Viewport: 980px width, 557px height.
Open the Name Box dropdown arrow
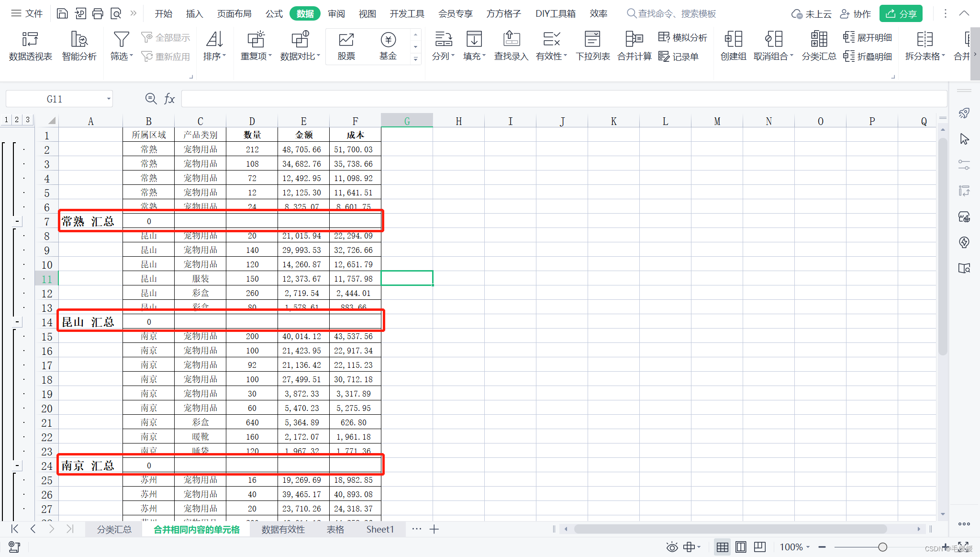click(x=109, y=99)
